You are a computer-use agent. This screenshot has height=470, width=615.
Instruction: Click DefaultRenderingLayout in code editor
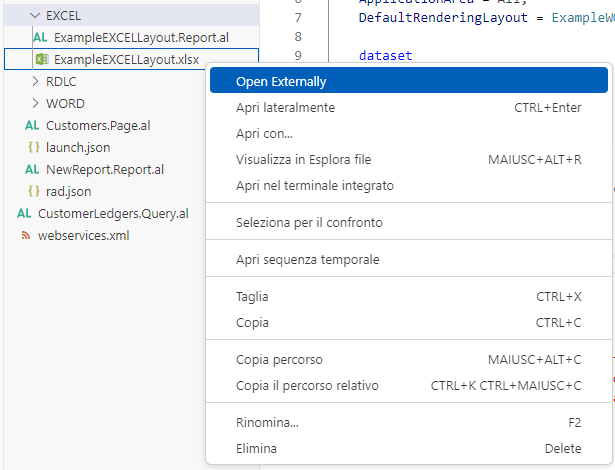[x=443, y=18]
